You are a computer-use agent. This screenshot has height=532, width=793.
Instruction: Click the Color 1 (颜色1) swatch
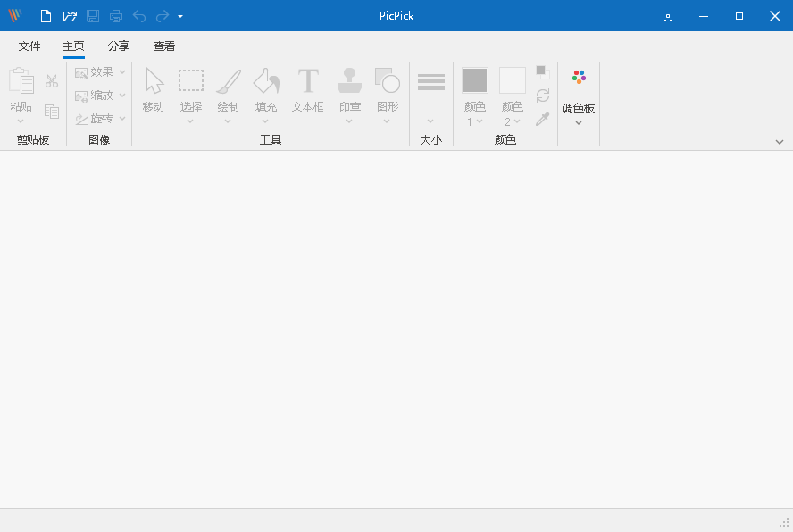coord(475,79)
